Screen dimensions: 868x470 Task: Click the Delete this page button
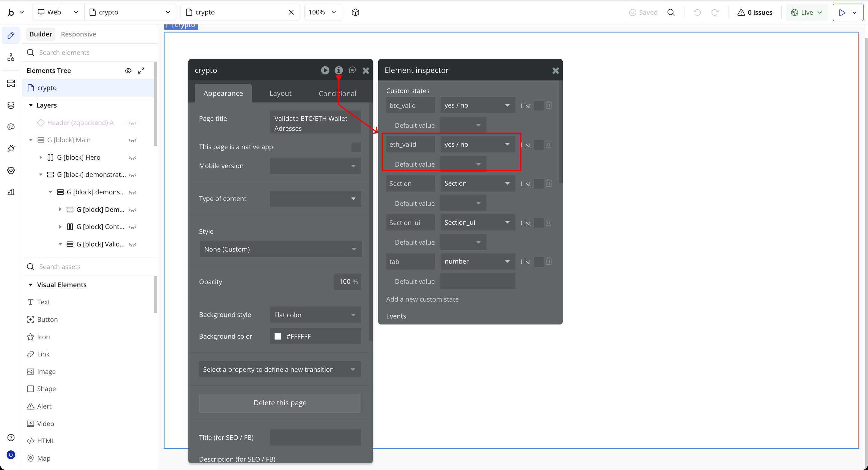[280, 403]
